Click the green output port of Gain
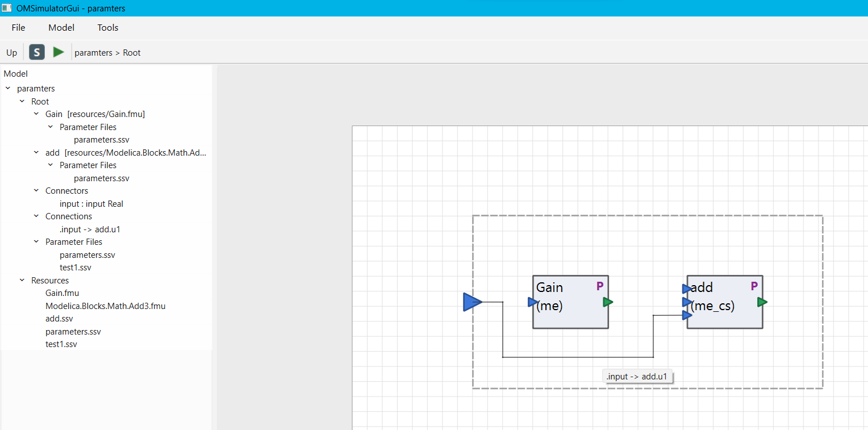 [x=608, y=302]
